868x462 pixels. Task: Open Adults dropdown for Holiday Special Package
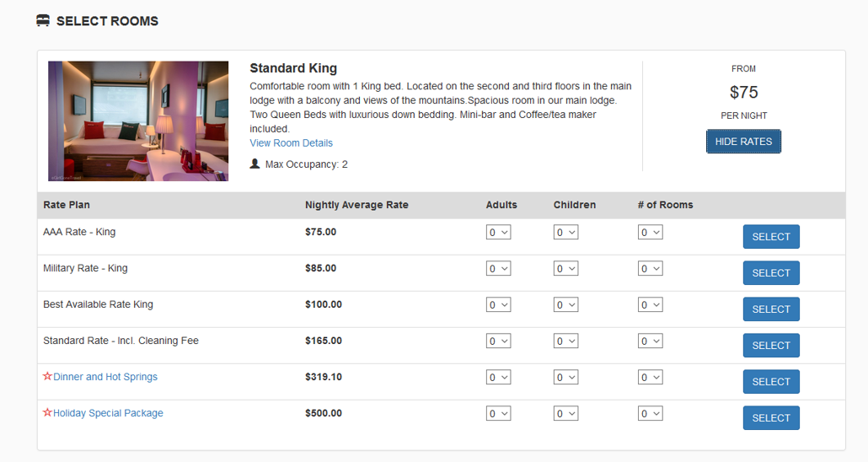click(x=498, y=413)
